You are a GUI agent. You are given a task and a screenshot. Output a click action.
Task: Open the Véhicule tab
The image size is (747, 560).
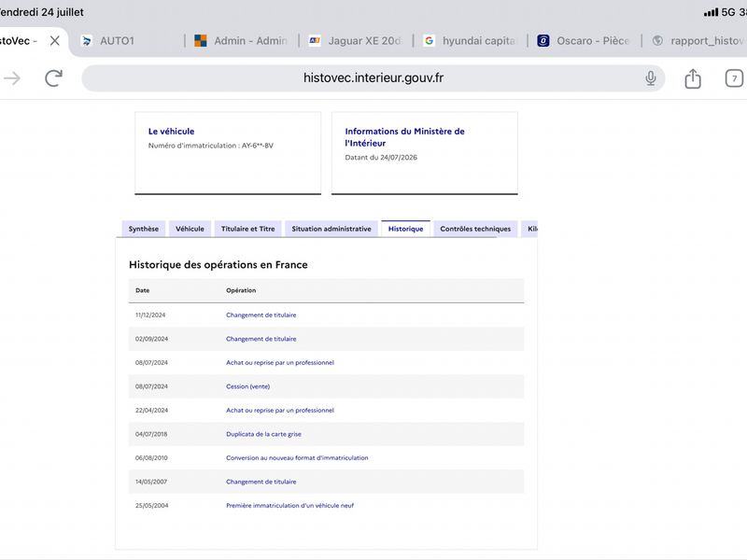[190, 229]
